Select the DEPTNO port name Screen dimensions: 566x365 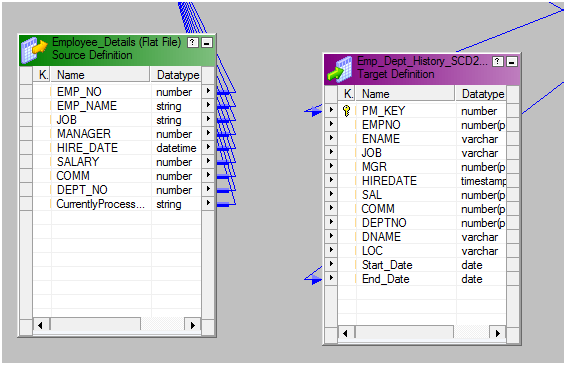(384, 223)
